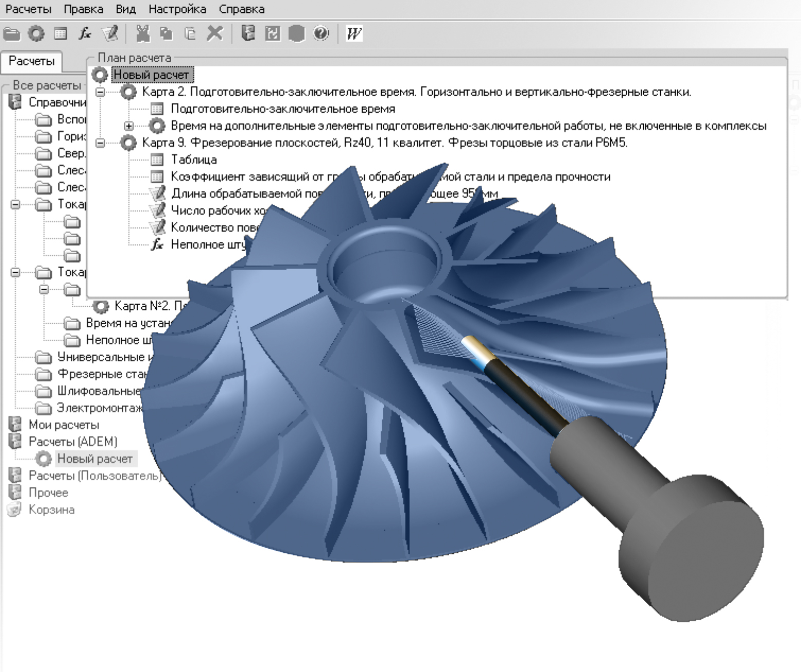Open the Настройка menu
801x672 pixels.
[x=177, y=9]
